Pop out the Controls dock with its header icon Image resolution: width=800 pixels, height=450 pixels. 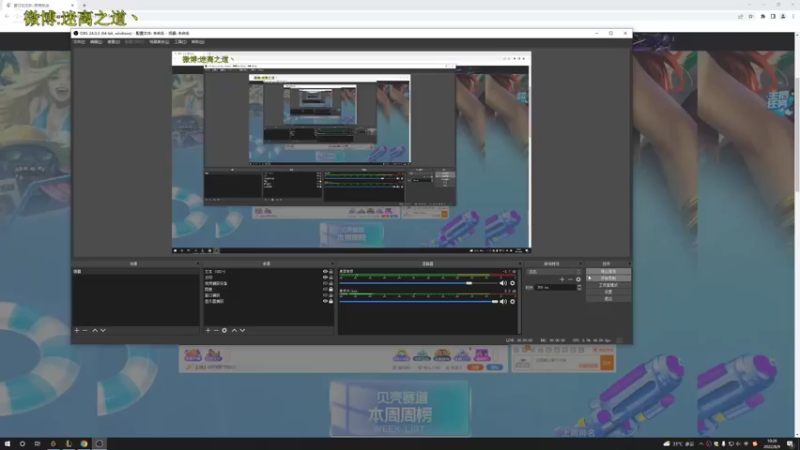(x=629, y=264)
